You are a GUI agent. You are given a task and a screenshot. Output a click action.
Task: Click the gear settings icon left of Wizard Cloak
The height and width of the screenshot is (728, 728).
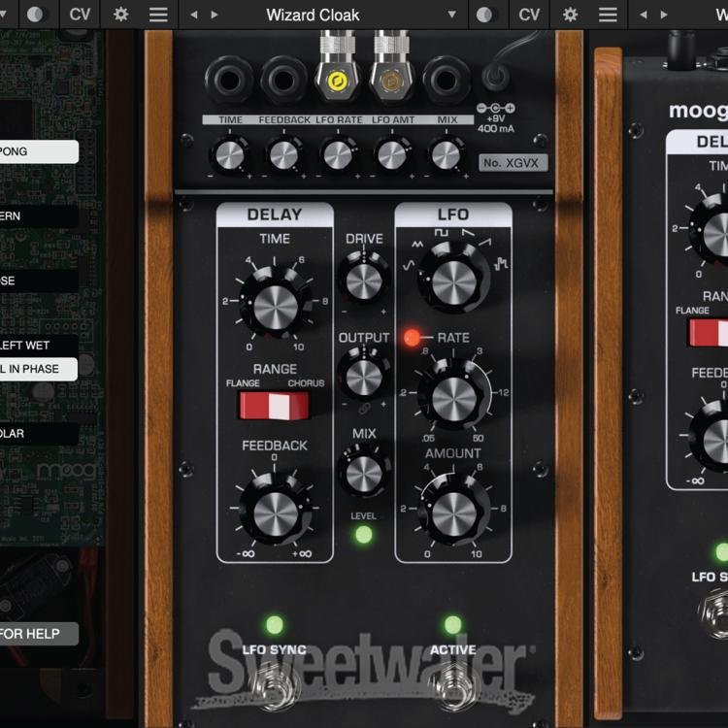[x=120, y=15]
